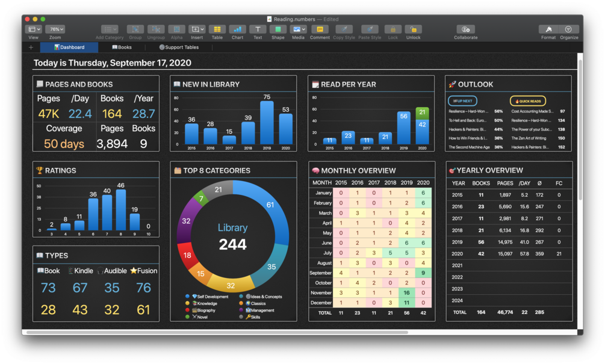The height and width of the screenshot is (364, 605).
Task: Click the November 2019 cell showing 16
Action: (407, 292)
